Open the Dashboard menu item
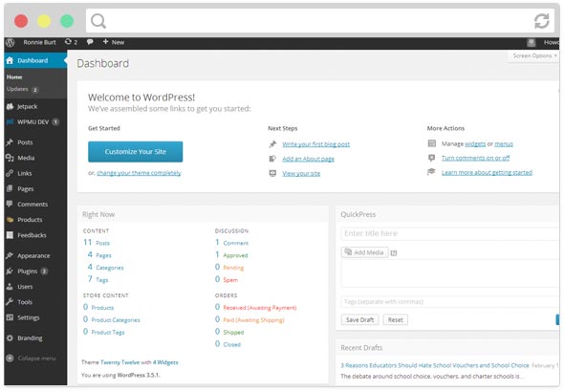The image size is (564, 392). coord(35,60)
